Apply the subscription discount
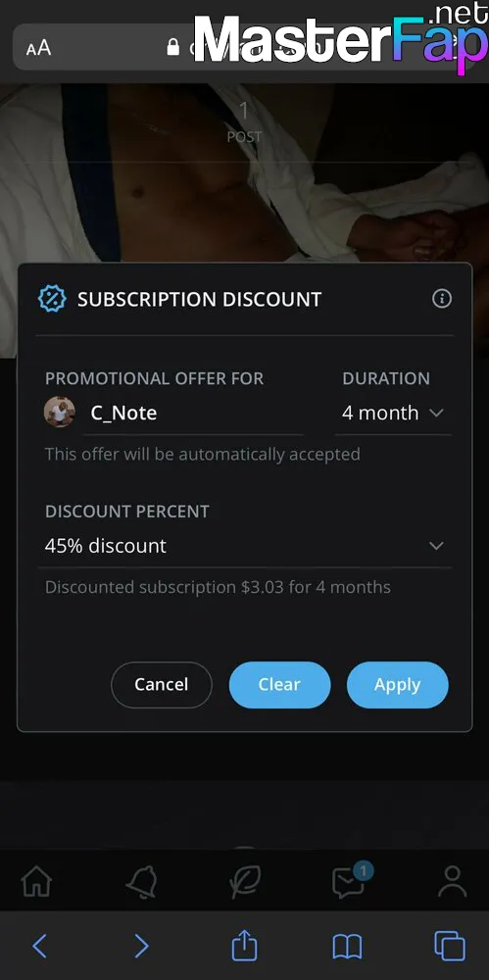This screenshot has width=489, height=980. (x=398, y=684)
